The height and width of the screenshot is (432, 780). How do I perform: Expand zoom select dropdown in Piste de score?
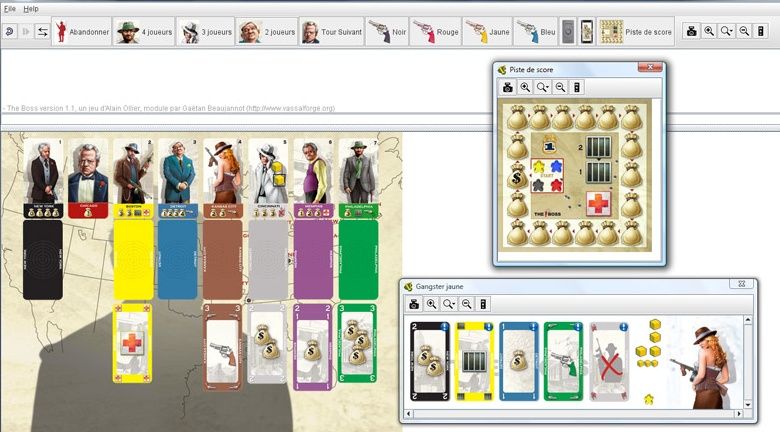coord(543,88)
